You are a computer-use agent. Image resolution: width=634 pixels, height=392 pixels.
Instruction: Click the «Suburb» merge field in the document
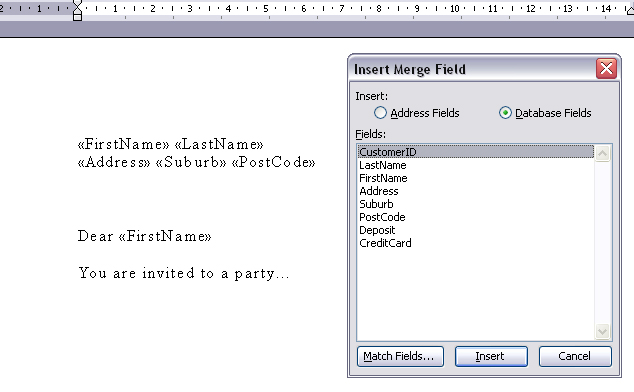pyautogui.click(x=191, y=162)
